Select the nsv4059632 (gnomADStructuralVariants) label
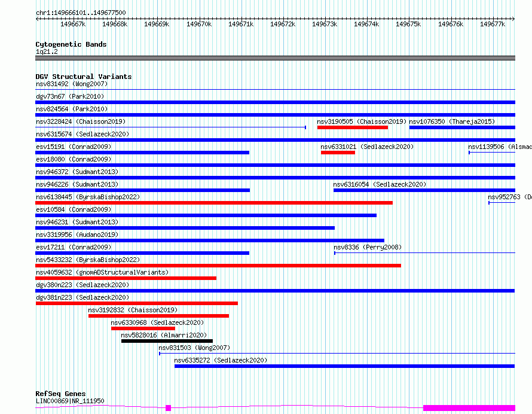532x414 pixels. pos(102,272)
